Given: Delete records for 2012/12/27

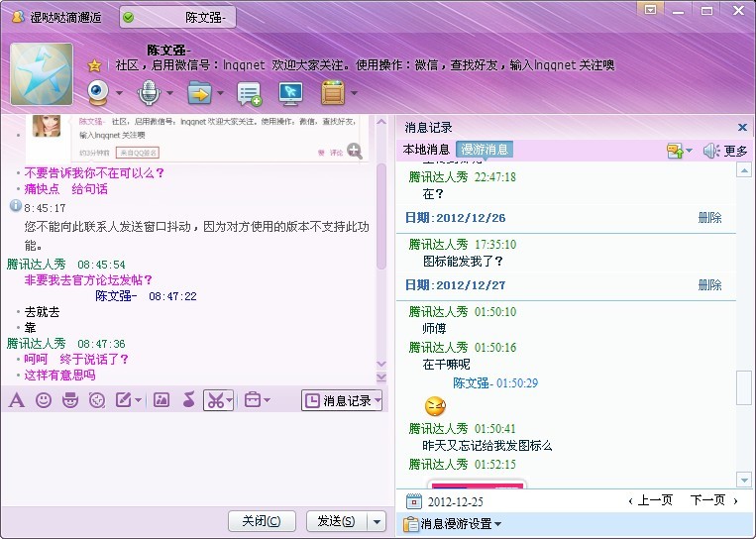Looking at the screenshot, I should pos(709,285).
